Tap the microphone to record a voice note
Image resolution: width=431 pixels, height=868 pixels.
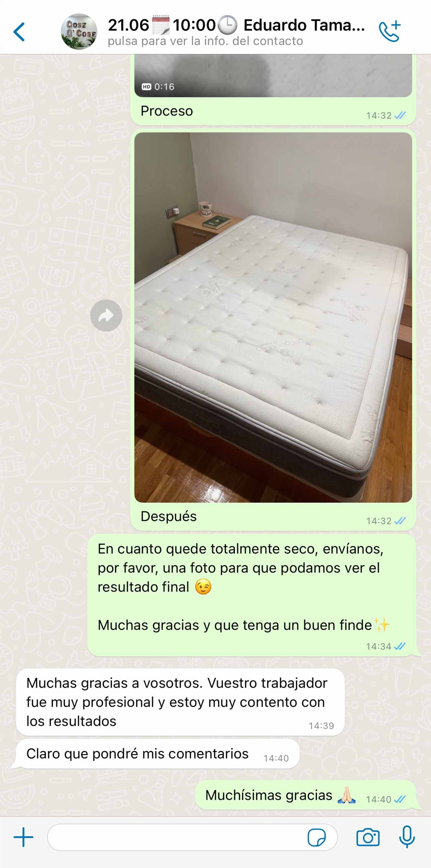click(407, 837)
